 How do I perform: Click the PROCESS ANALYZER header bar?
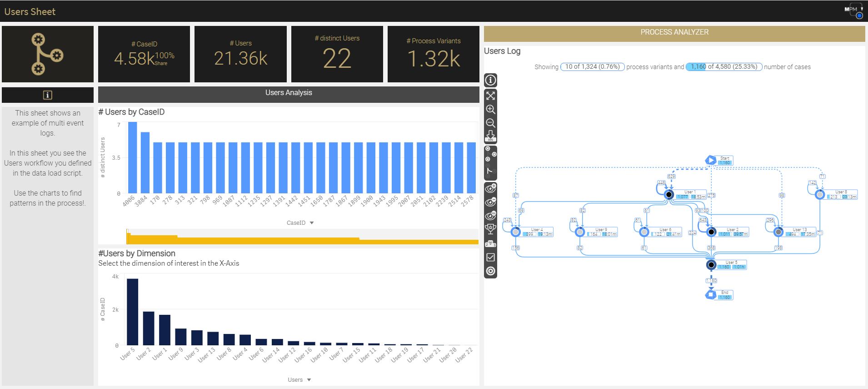click(x=674, y=33)
